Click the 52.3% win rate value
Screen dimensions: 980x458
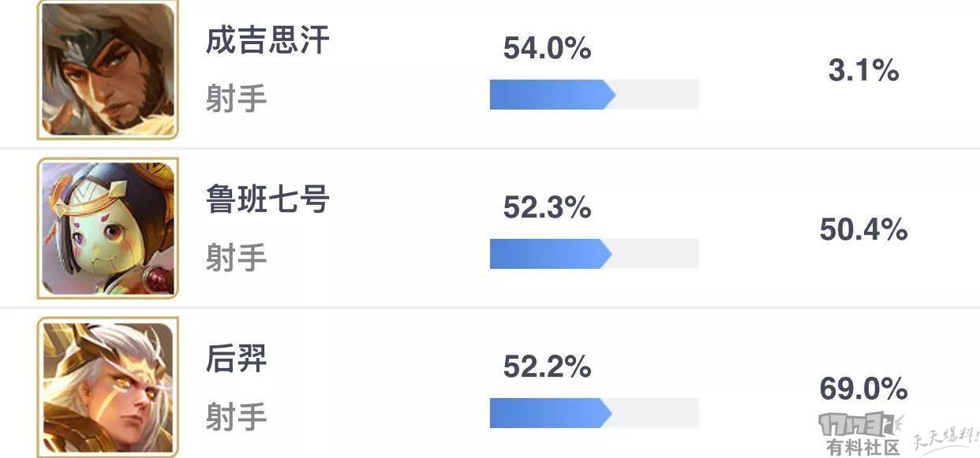click(x=547, y=207)
